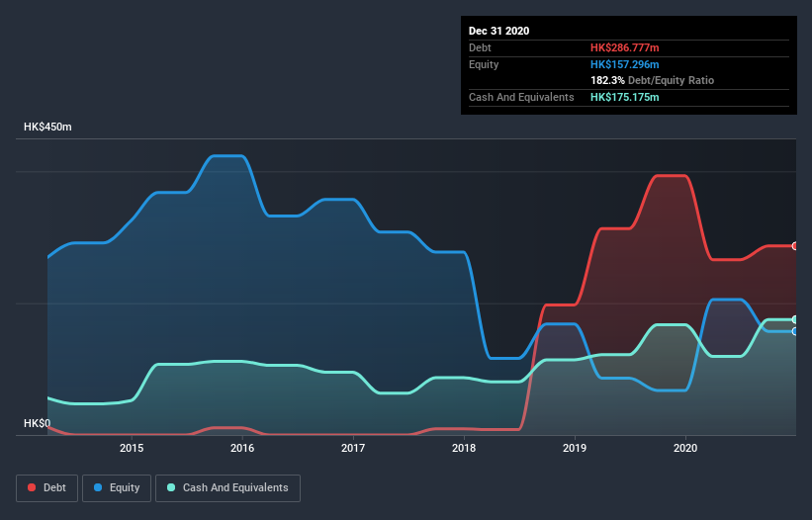Click the 2020 x-axis label
812x520 pixels.
tap(685, 448)
